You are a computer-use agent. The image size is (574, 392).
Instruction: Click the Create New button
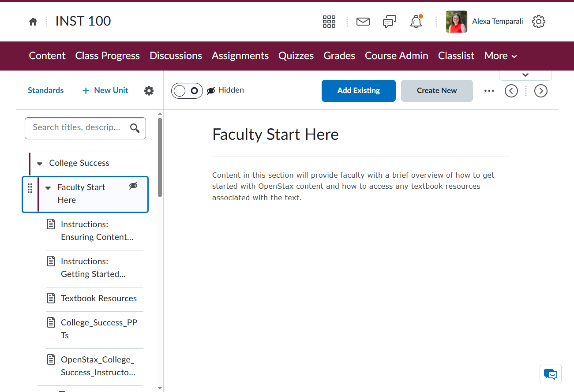(437, 91)
